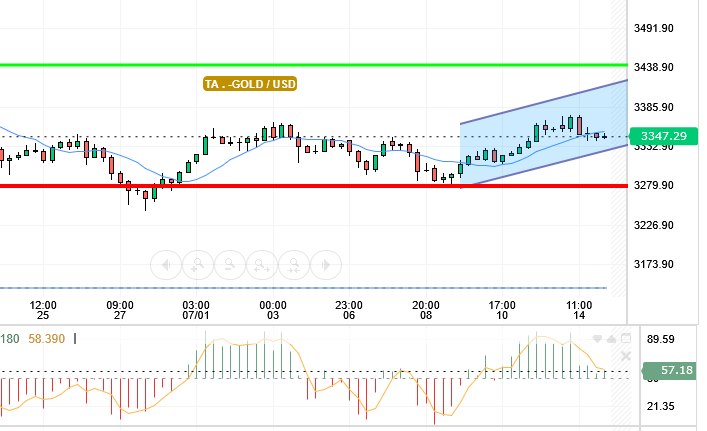
Task: Maximize the indicator pane
Action: pos(626,338)
